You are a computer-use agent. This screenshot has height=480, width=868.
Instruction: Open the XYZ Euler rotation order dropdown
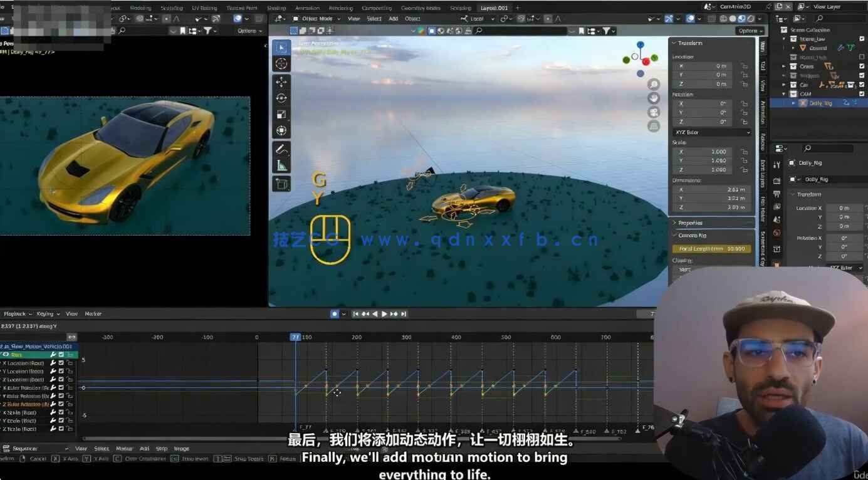[711, 132]
